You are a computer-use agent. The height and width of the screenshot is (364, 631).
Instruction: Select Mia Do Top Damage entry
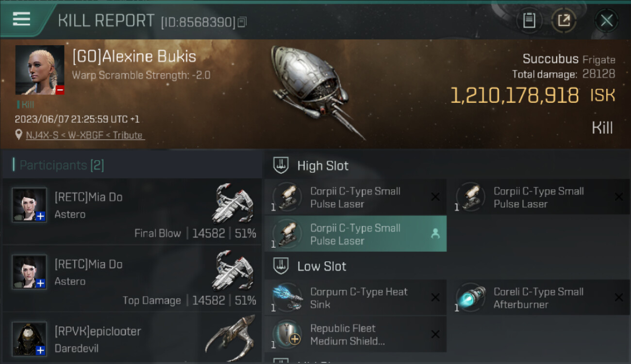coord(132,278)
